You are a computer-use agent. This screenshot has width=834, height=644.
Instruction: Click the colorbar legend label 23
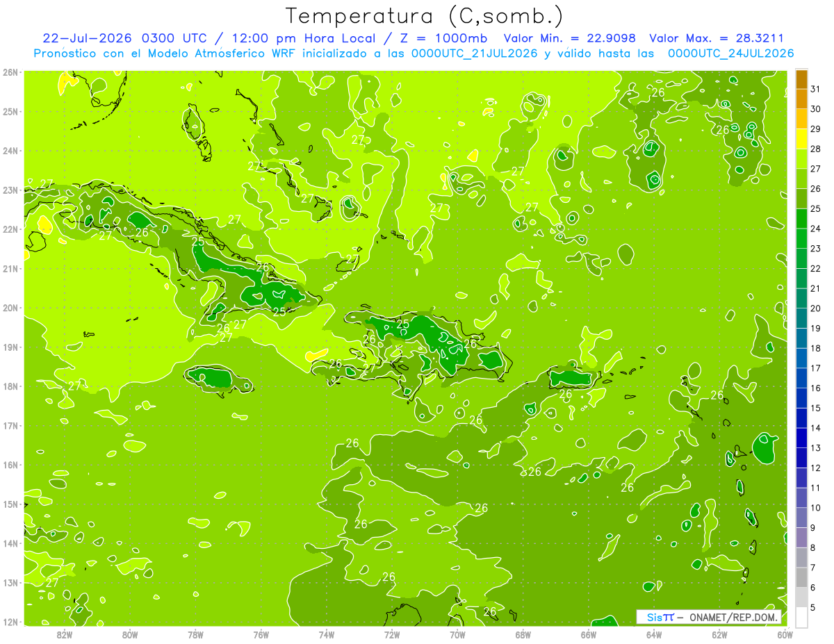(815, 249)
